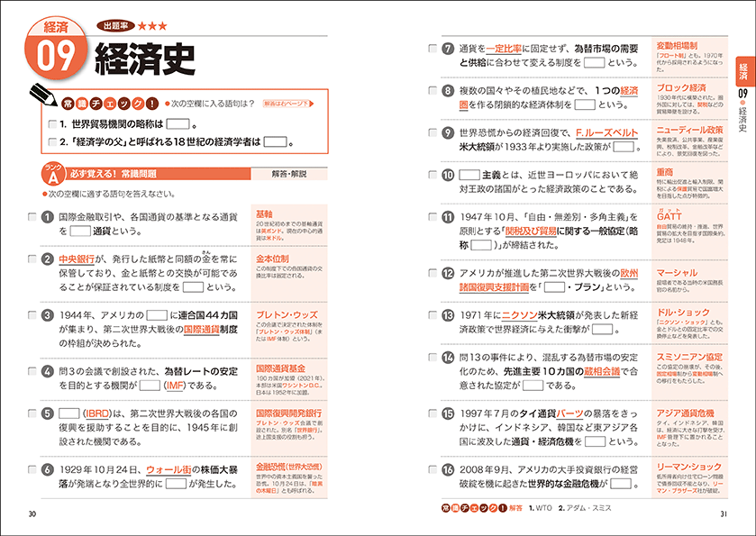Image resolution: width=756 pixels, height=536 pixels.
Task: Tick the checkbox for 「経済学の父」 question
Action: tap(52, 142)
